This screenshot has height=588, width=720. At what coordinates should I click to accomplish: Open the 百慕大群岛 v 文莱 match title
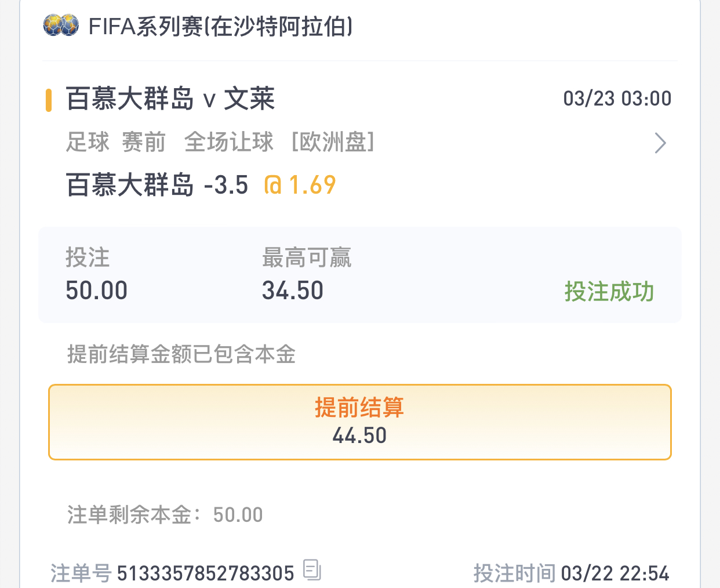click(x=170, y=99)
